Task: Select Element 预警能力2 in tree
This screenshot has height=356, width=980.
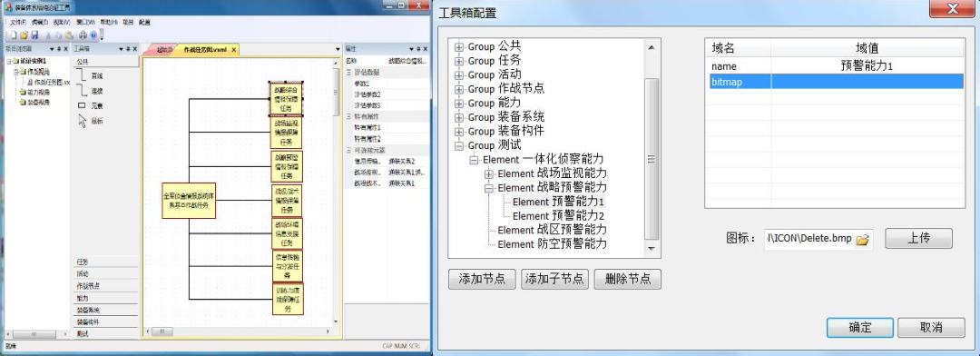Action: click(558, 216)
